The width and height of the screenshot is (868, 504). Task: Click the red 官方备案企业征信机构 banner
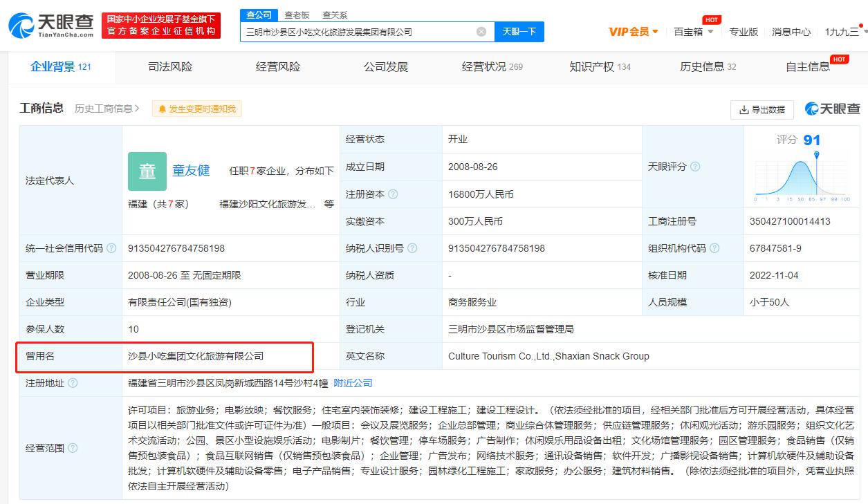pyautogui.click(x=161, y=25)
